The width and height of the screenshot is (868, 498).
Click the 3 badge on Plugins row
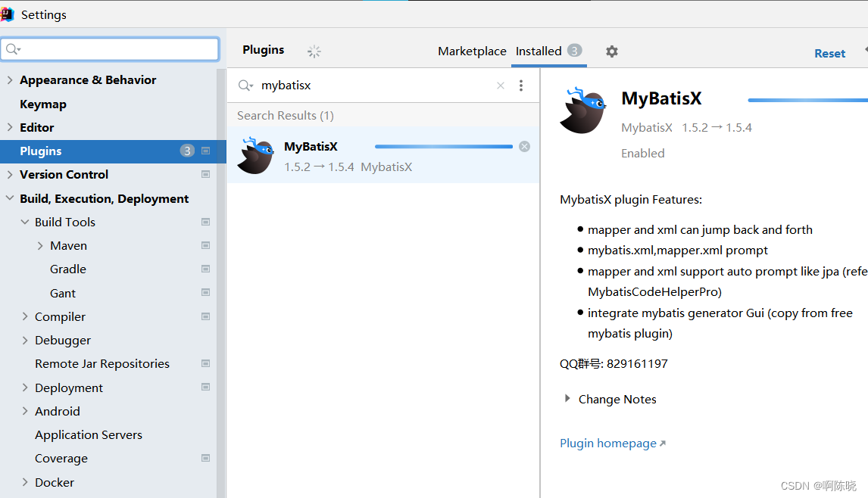coord(187,151)
